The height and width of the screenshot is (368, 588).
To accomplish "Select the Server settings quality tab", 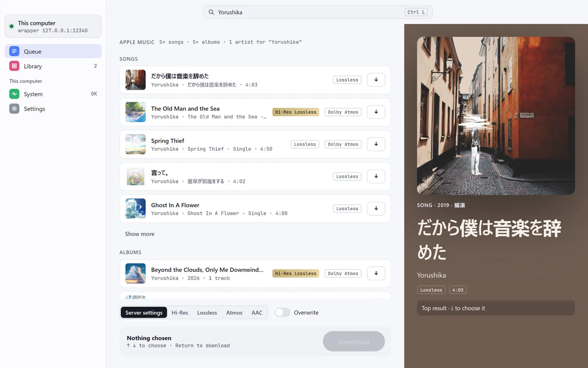I will pos(144,312).
